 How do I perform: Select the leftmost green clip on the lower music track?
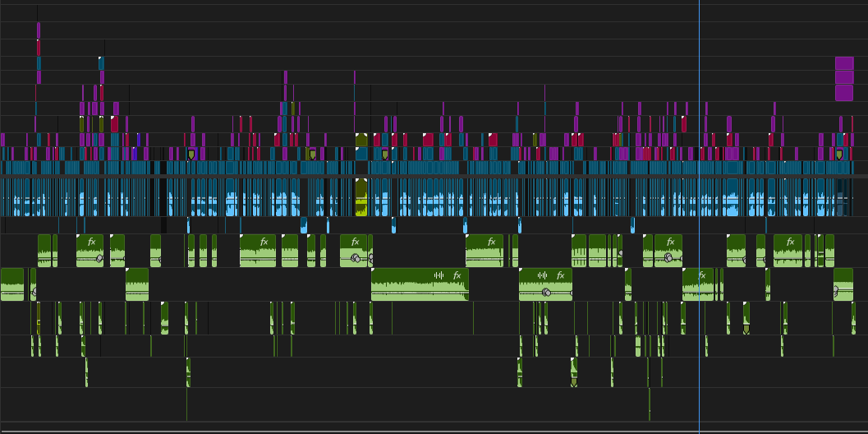coord(12,284)
